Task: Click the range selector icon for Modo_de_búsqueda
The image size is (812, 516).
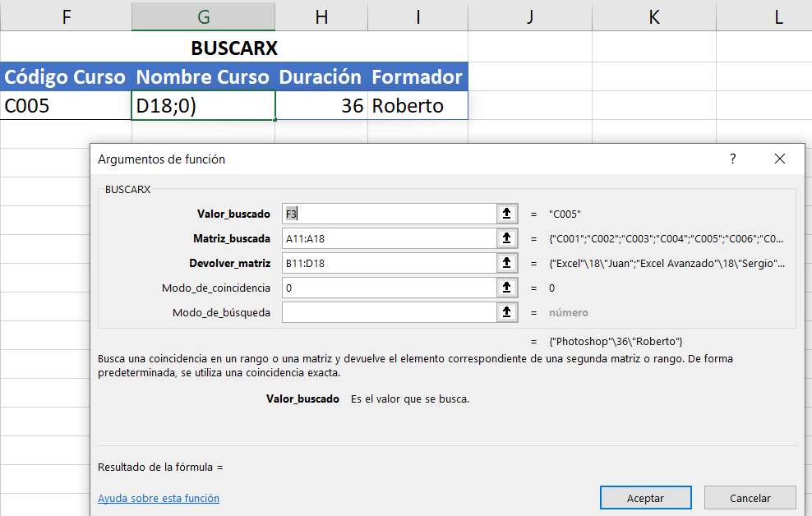Action: [x=507, y=312]
